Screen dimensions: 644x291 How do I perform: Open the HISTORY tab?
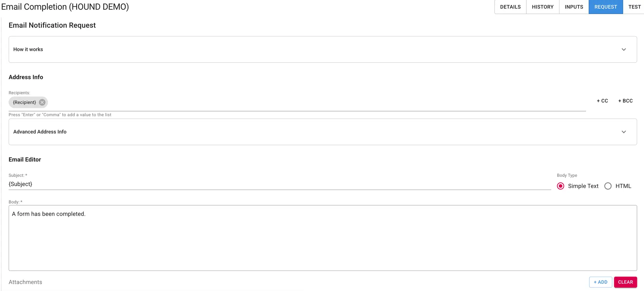point(542,7)
